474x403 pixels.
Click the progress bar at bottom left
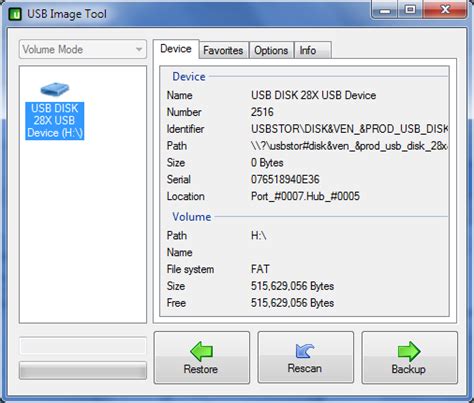pyautogui.click(x=83, y=371)
